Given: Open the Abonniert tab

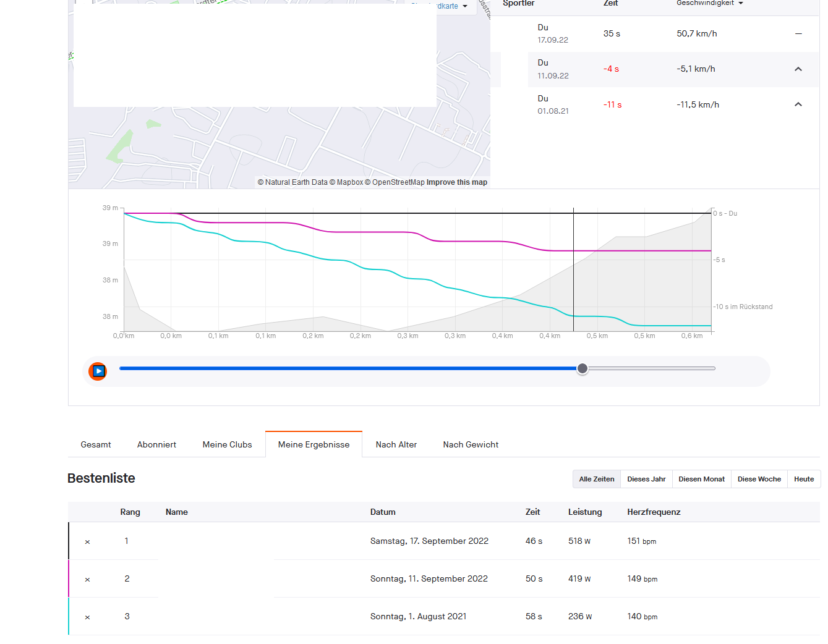Looking at the screenshot, I should click(x=156, y=444).
